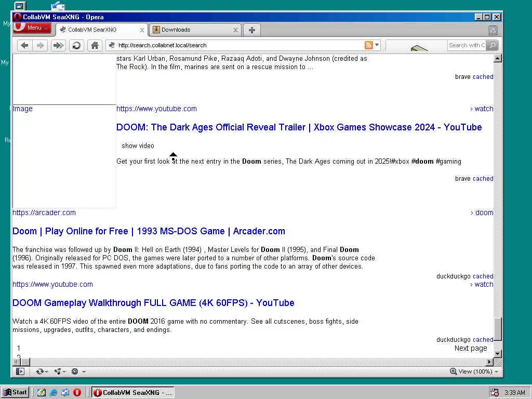Open the red Opera Menu button

32,28
